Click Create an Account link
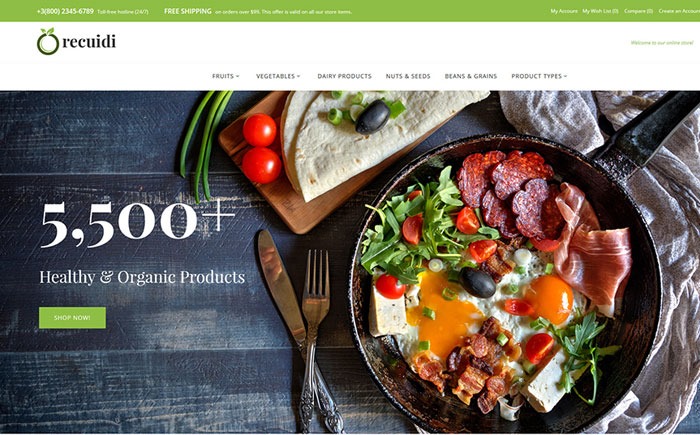Viewport: 700px width, 435px height. (679, 11)
